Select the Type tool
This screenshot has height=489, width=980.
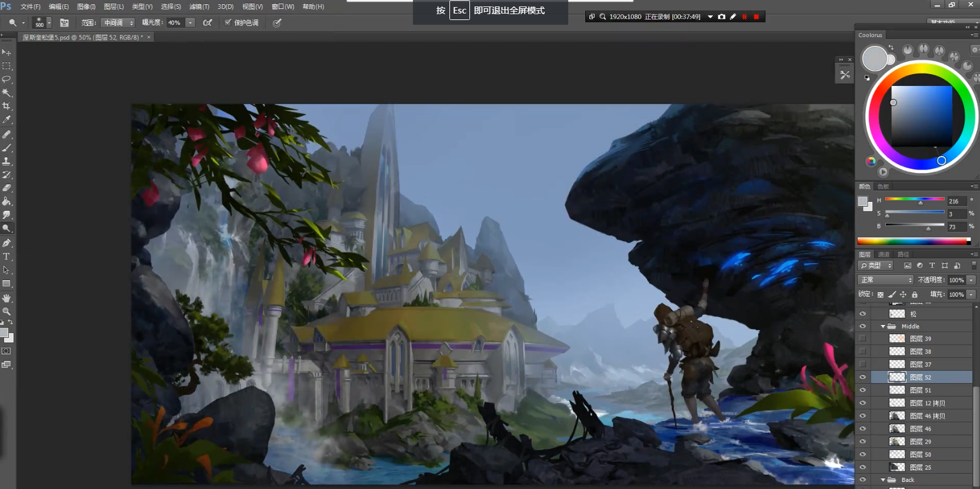coord(6,257)
